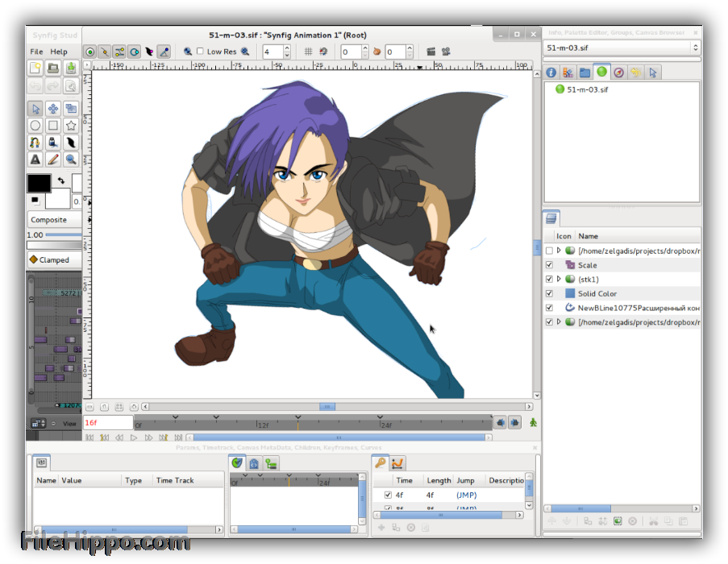Open the Composite blend method dropdown

coord(55,220)
